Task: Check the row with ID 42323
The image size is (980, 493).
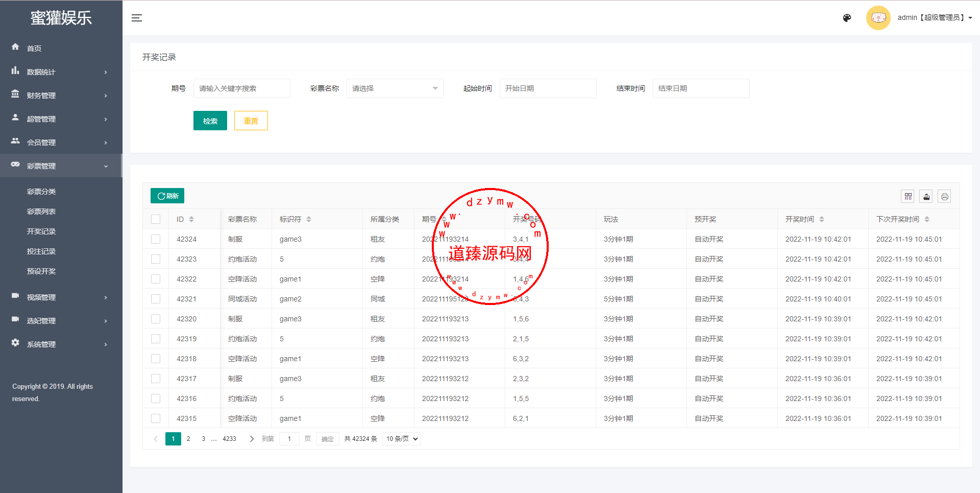Action: pos(156,259)
